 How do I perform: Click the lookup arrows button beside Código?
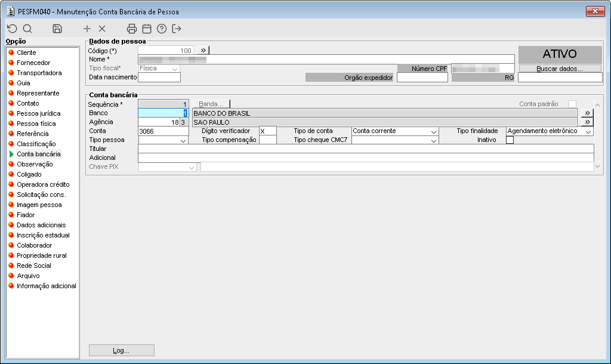click(203, 50)
